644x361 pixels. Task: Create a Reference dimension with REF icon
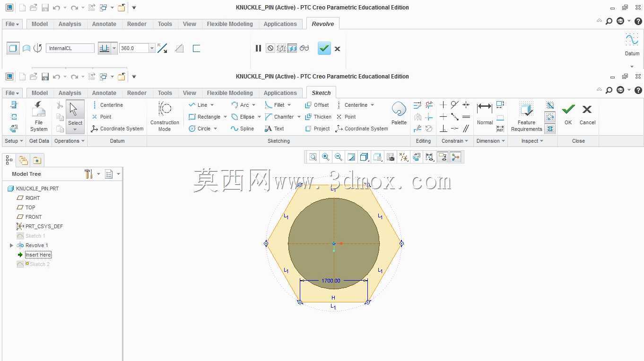pyautogui.click(x=500, y=129)
